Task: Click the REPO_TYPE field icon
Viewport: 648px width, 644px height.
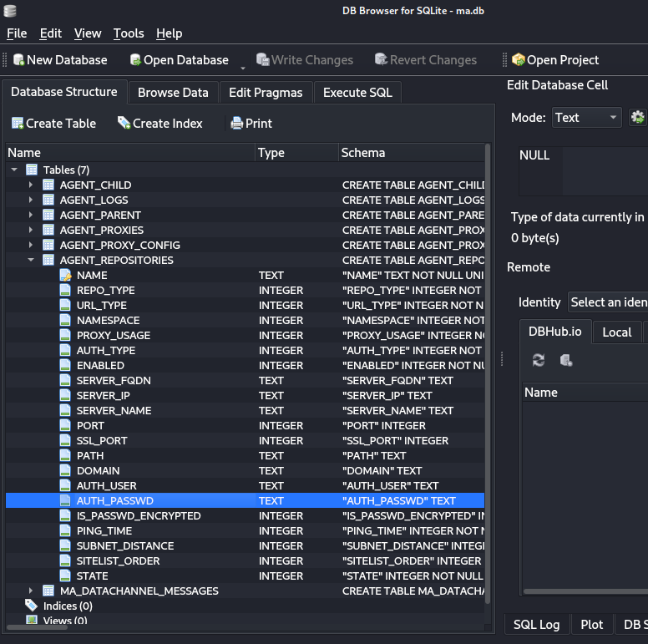Action: click(65, 290)
